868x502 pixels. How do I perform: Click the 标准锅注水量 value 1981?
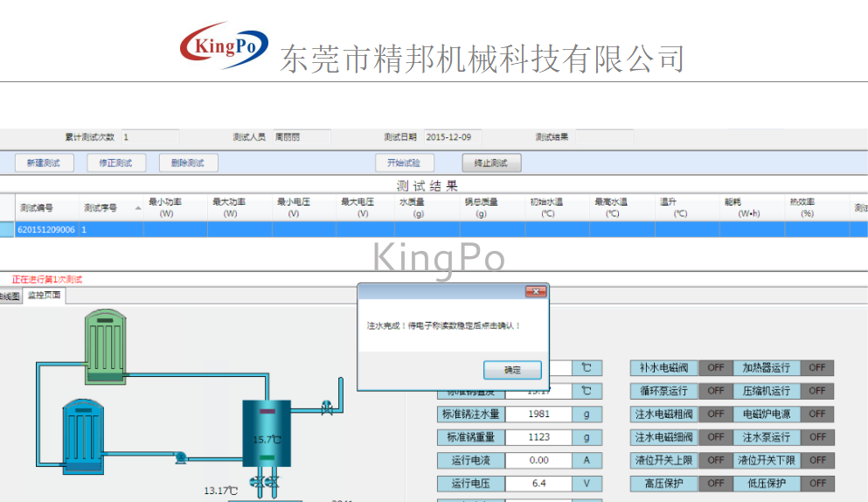pyautogui.click(x=538, y=414)
